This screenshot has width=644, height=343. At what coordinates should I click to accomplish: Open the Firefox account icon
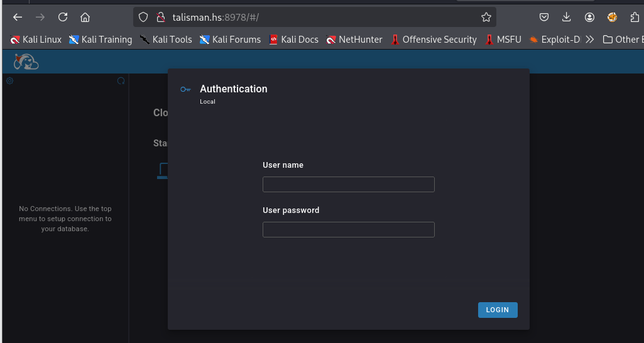pyautogui.click(x=589, y=17)
